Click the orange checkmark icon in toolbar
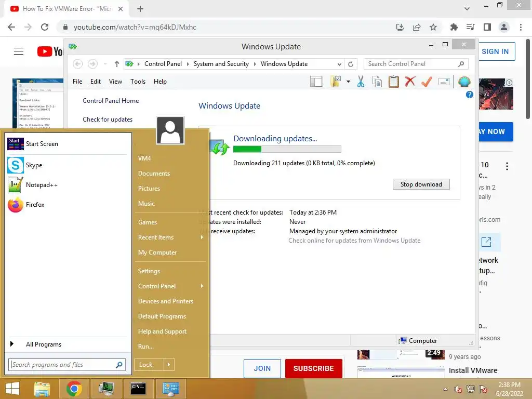This screenshot has height=399, width=532. (x=427, y=82)
